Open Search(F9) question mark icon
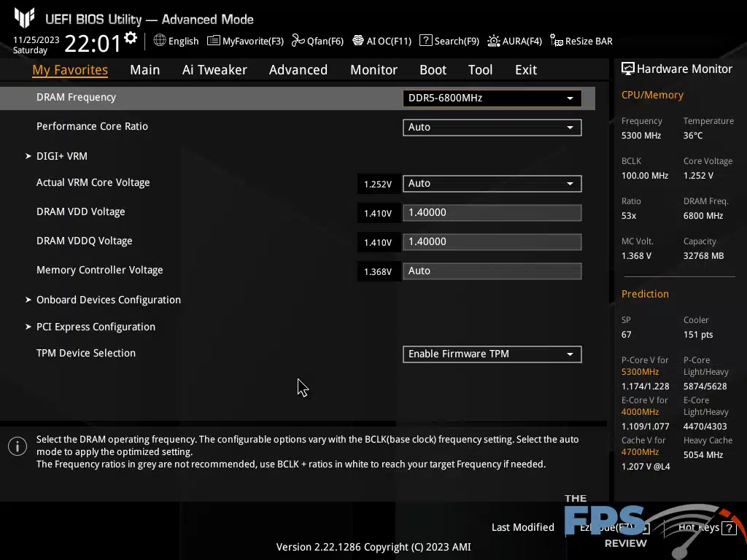Screen dimensions: 747x560 (x=425, y=41)
